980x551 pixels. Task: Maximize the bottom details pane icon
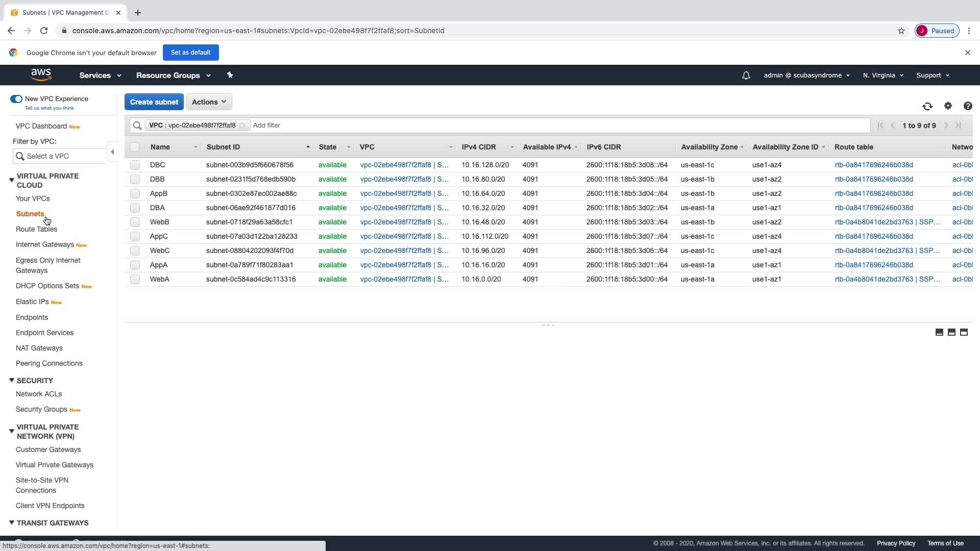[x=964, y=332]
